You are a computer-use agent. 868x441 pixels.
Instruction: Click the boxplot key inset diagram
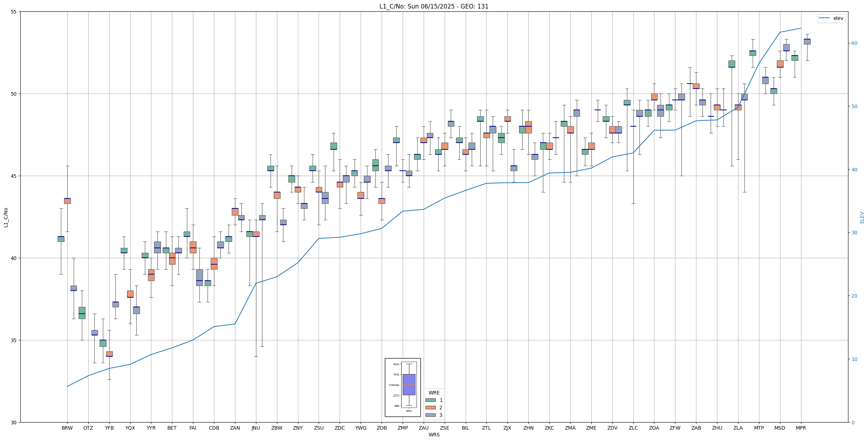pyautogui.click(x=403, y=387)
